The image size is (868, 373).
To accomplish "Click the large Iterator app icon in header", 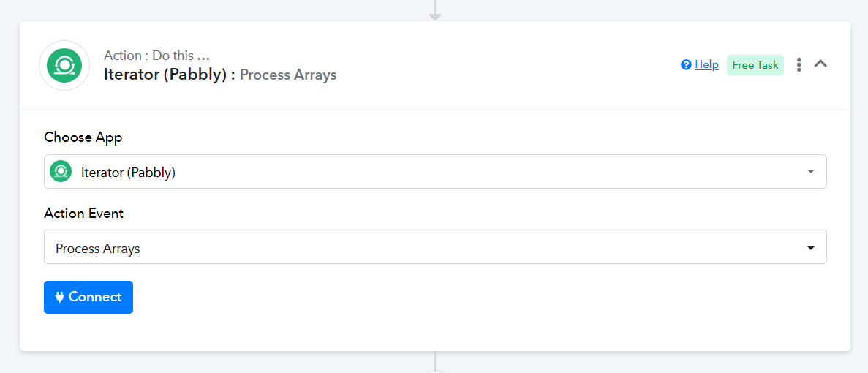I will click(64, 66).
